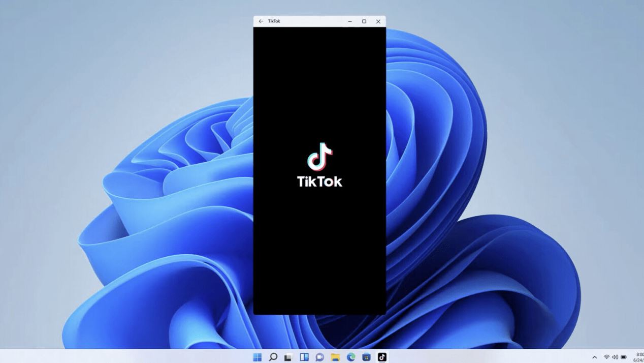Open File Explorer from the taskbar
644x363 pixels.
pyautogui.click(x=335, y=357)
